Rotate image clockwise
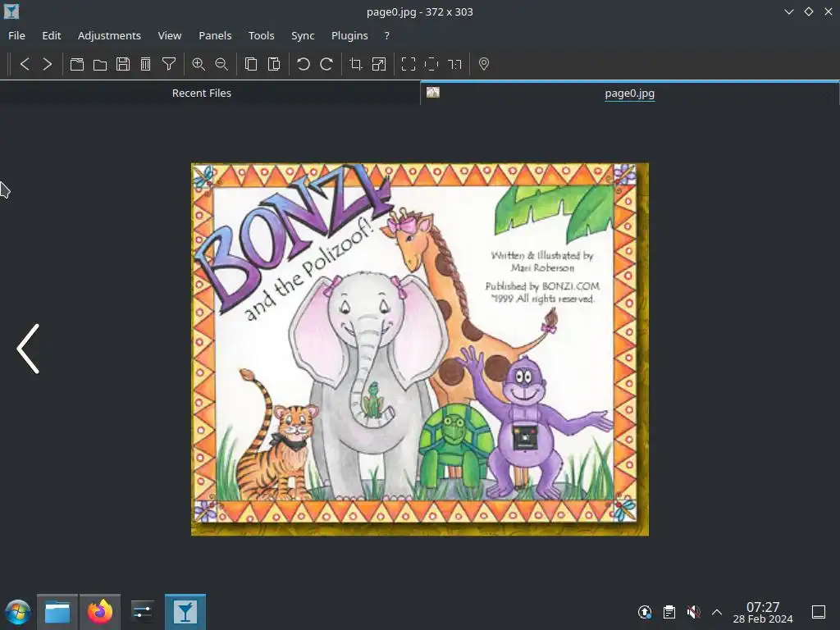 (326, 64)
